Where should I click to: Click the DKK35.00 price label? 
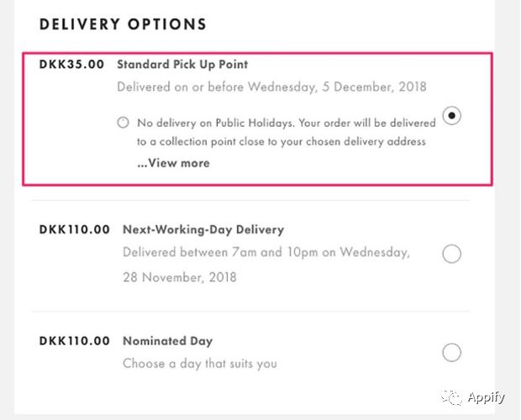click(71, 64)
